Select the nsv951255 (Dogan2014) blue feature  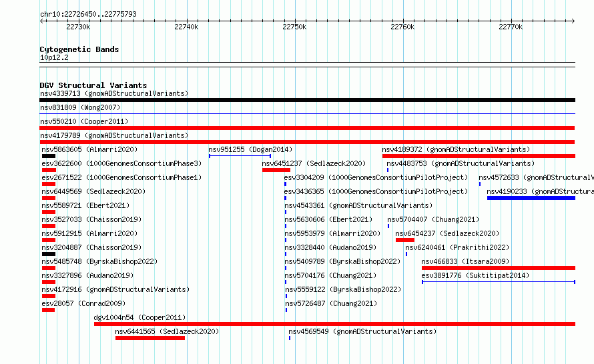(x=240, y=156)
